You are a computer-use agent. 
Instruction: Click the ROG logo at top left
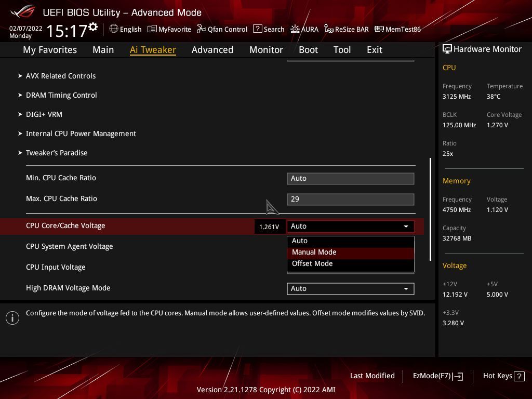[23, 11]
